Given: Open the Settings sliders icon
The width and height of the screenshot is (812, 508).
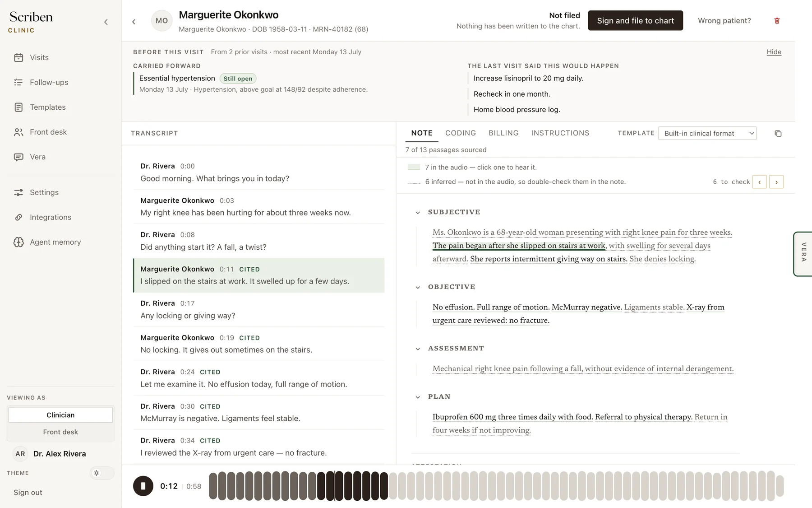Looking at the screenshot, I should tap(18, 192).
